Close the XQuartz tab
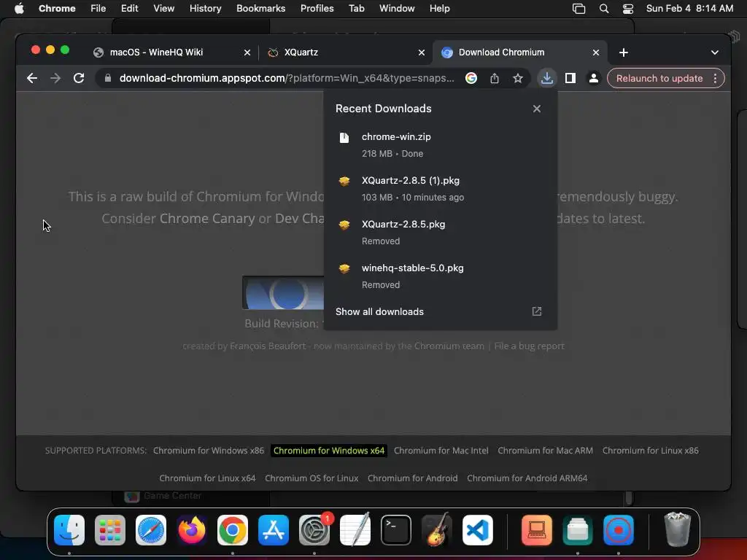747x560 pixels. (x=421, y=52)
